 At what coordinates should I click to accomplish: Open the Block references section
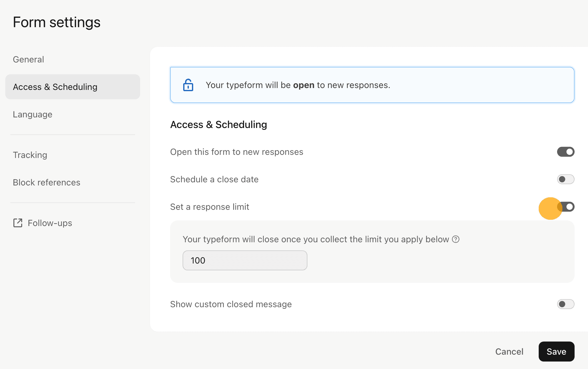click(47, 182)
